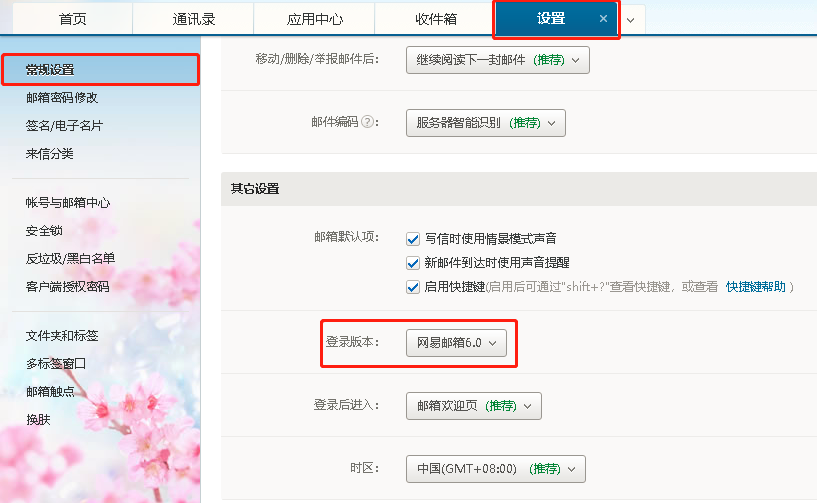Open the 邮件编码 服务器智能识别 dropdown
Viewport: 817px width, 503px height.
[x=485, y=123]
